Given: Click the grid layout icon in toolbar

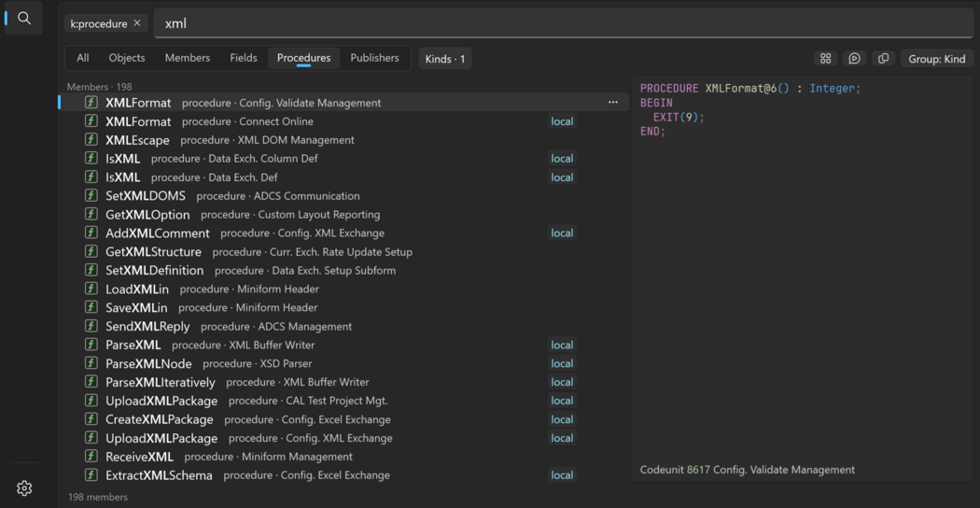Looking at the screenshot, I should point(826,59).
